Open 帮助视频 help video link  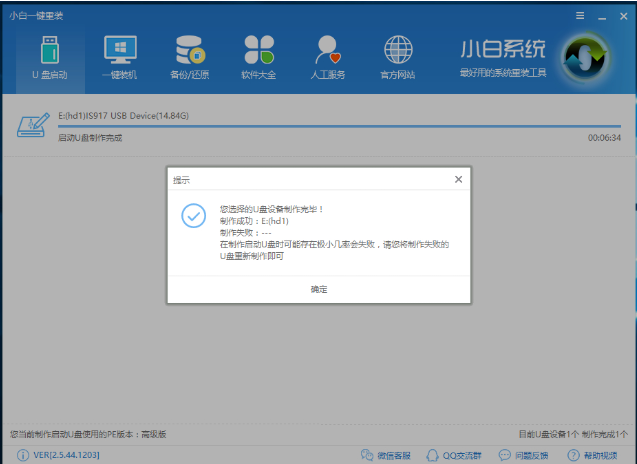click(595, 455)
